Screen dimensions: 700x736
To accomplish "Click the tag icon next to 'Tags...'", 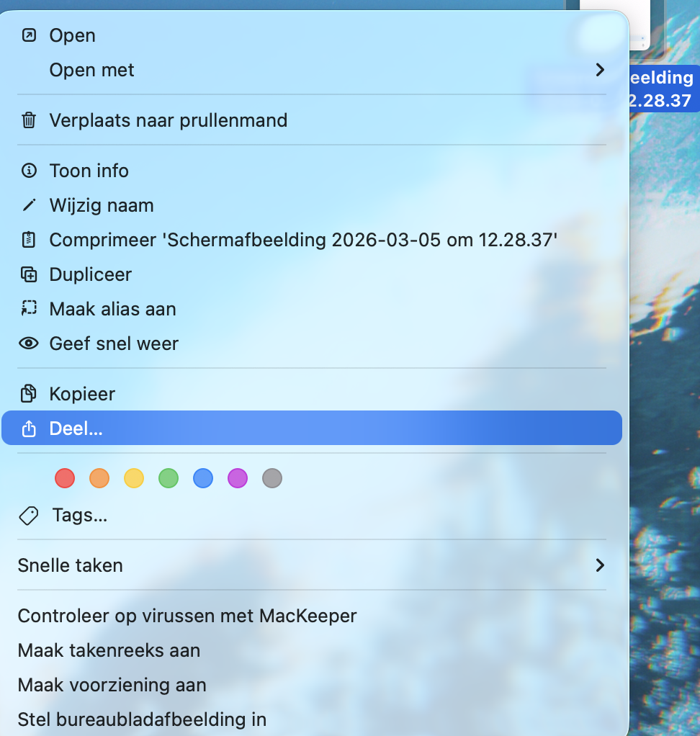I will (x=29, y=516).
